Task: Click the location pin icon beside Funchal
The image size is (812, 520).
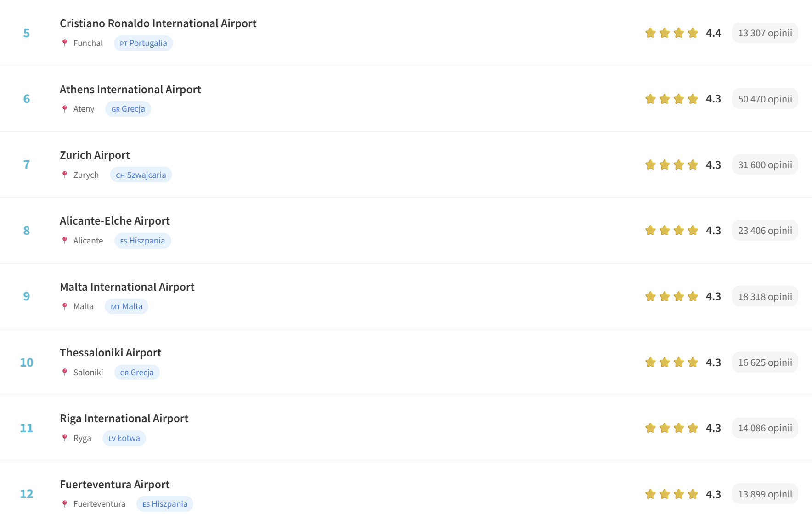Action: tap(65, 43)
